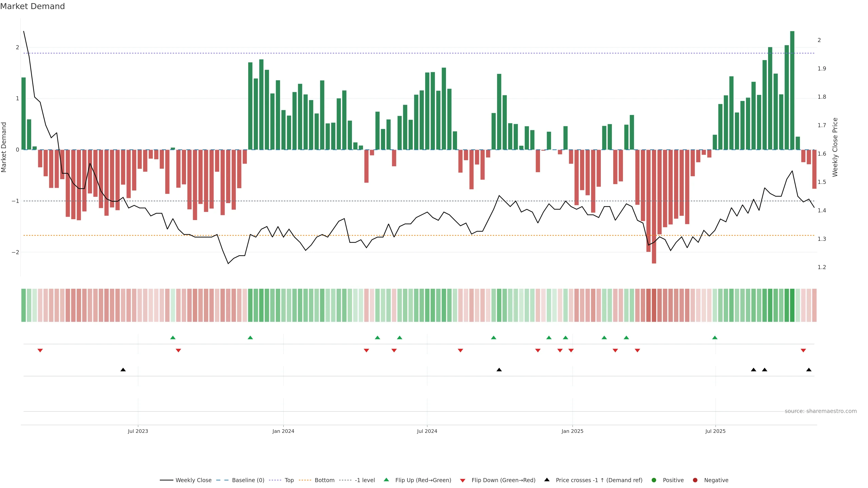Click the source: sharemaestro.com text
868x488 pixels.
pos(821,411)
